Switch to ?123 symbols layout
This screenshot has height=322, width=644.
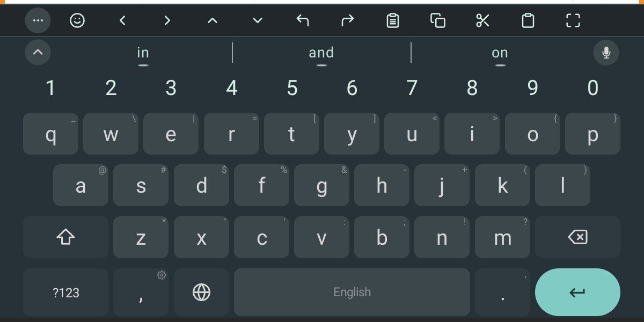click(x=65, y=292)
